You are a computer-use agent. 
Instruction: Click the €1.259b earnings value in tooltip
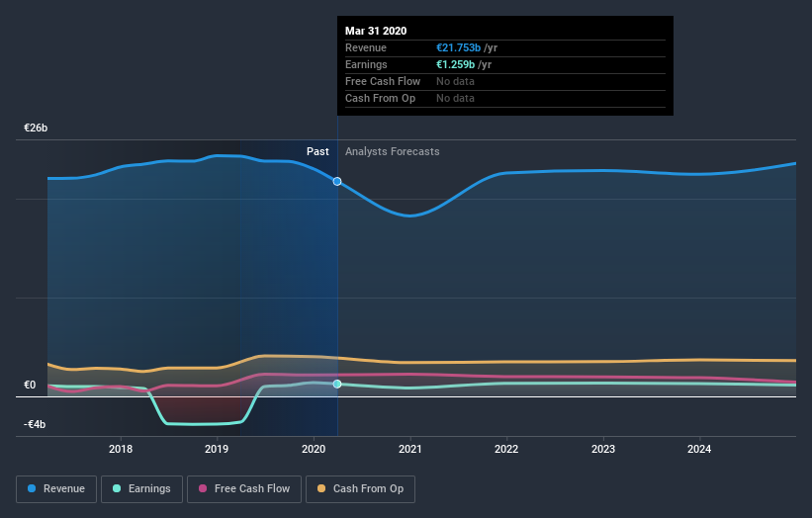coord(455,64)
